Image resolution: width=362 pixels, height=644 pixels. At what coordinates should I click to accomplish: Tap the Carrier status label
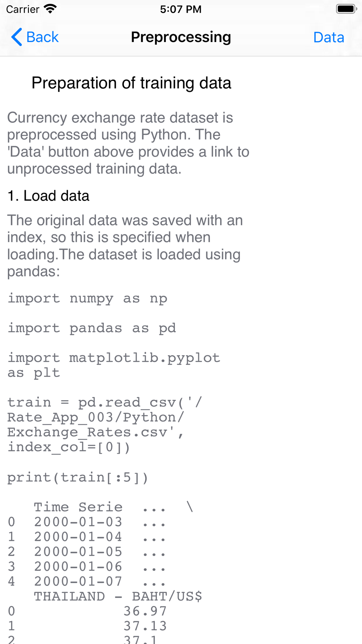(22, 9)
